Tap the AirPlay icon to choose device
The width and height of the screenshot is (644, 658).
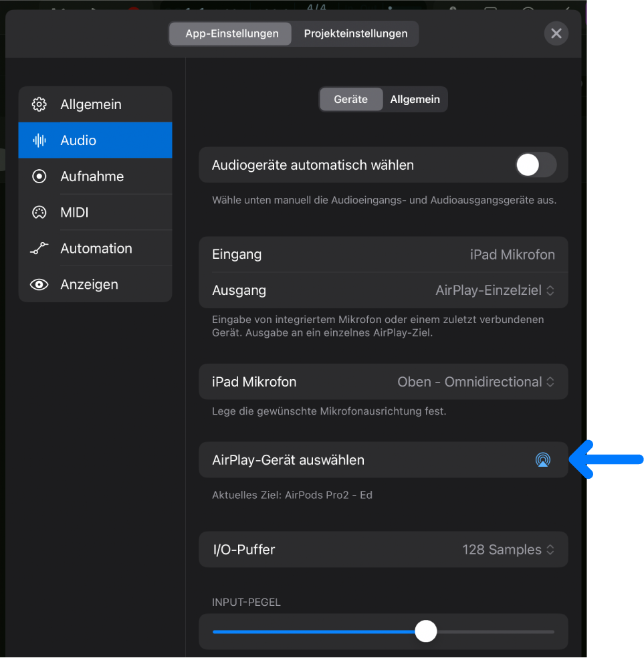(542, 460)
